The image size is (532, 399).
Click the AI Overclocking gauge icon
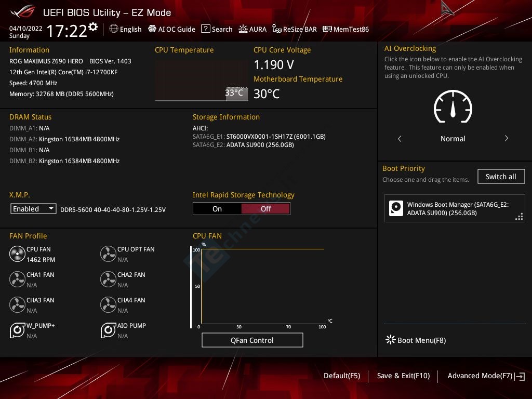(x=453, y=107)
